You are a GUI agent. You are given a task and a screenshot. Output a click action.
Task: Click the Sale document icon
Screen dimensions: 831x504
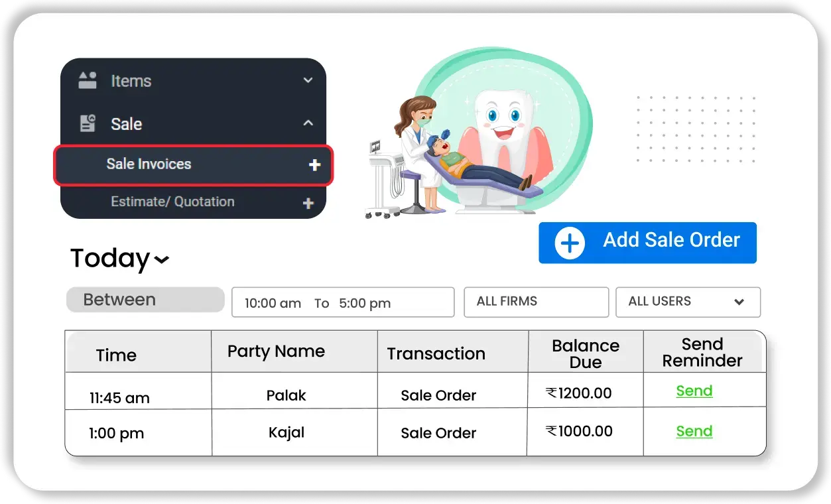(x=88, y=123)
